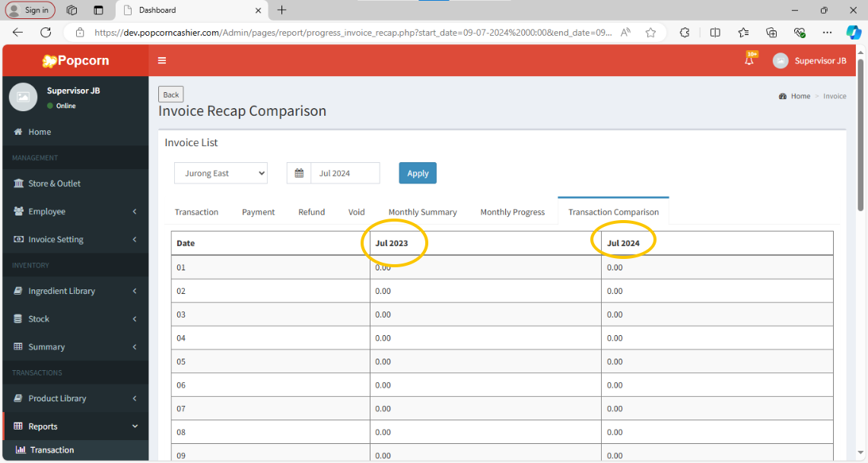Screen dimensions: 868x463
Task: Select the Transaction Comparison tab
Action: click(613, 212)
